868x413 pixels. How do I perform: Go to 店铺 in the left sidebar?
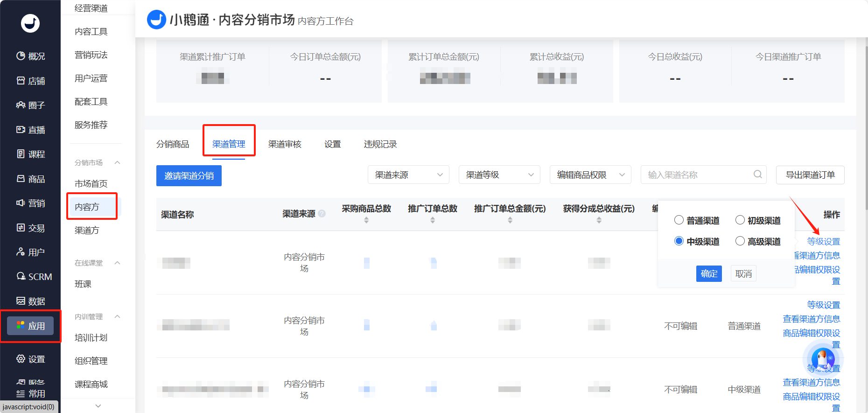click(x=30, y=81)
